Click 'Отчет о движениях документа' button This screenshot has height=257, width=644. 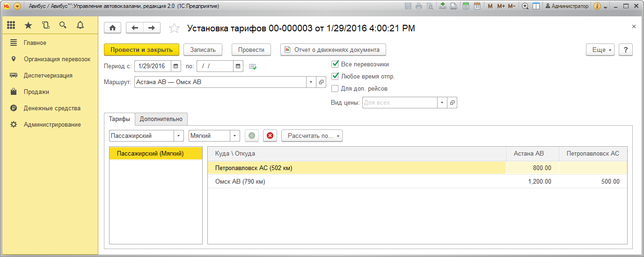point(333,50)
